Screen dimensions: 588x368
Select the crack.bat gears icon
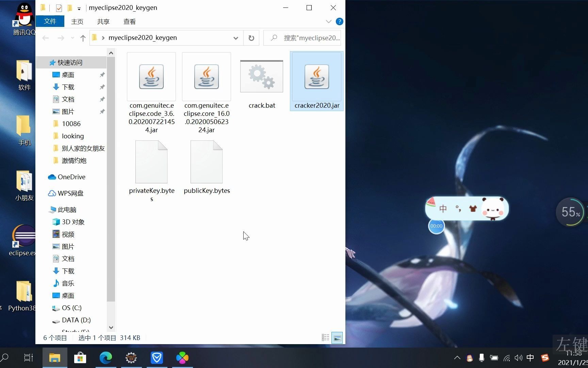(261, 76)
